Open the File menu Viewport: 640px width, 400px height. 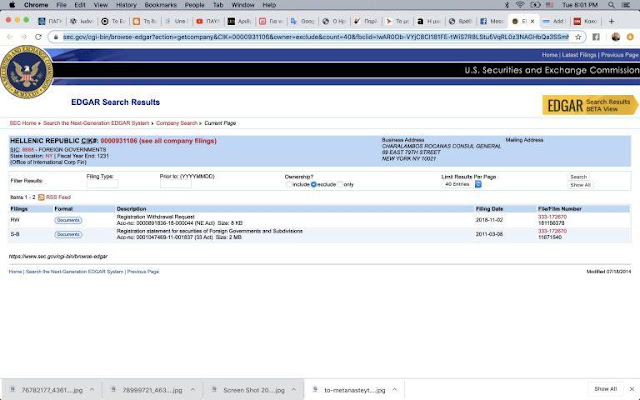coord(61,5)
